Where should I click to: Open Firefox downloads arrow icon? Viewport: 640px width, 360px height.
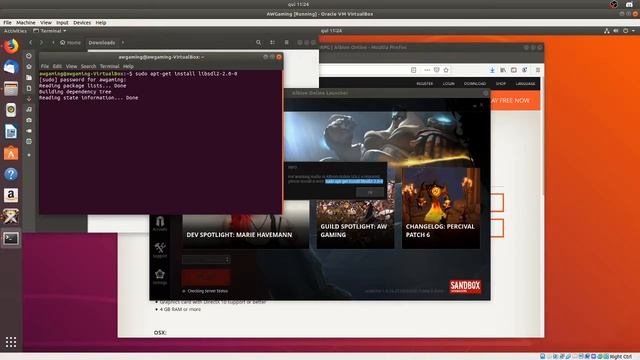492,70
